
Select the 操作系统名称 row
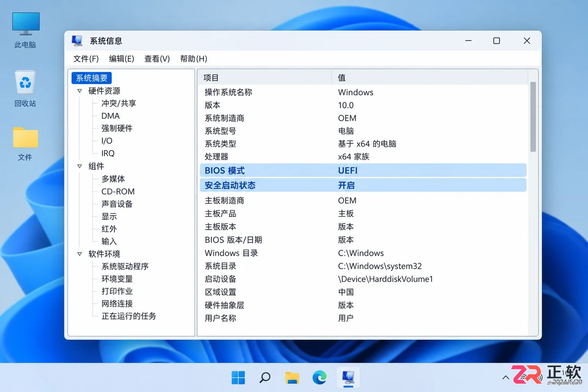click(363, 92)
